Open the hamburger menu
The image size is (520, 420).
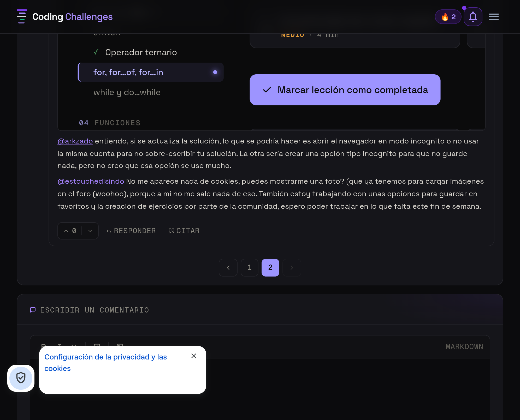[494, 17]
